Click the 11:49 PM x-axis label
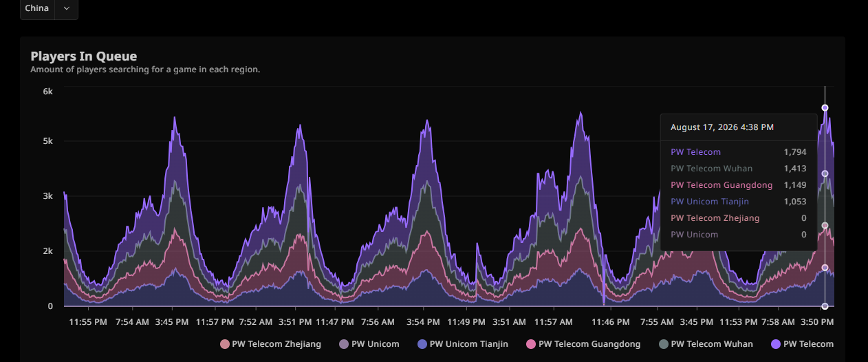This screenshot has width=868, height=362. click(x=466, y=321)
